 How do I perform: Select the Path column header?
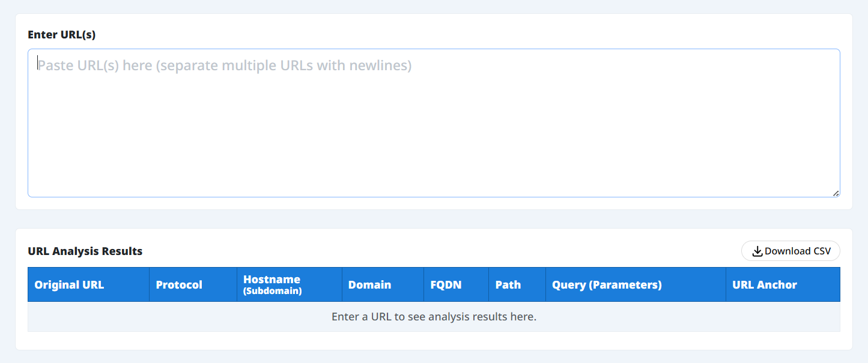(508, 285)
